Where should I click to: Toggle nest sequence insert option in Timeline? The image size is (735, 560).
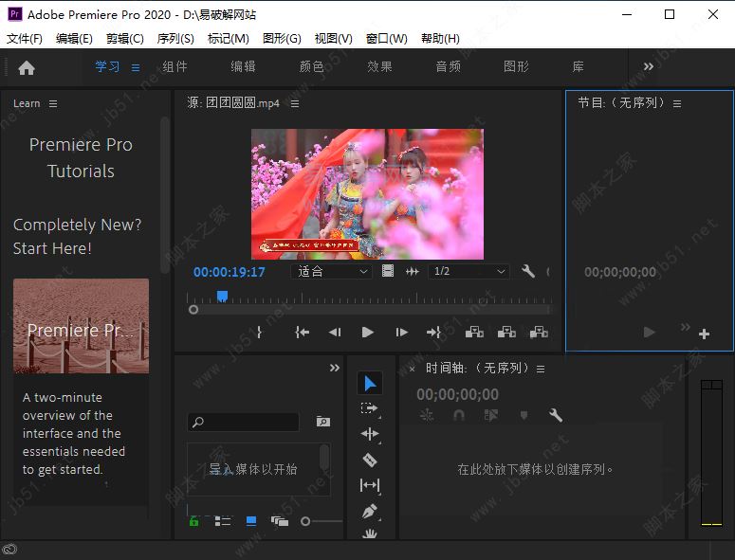[x=427, y=415]
